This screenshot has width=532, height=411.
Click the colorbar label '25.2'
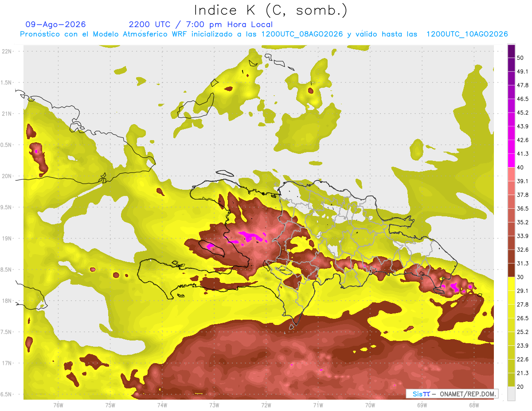523,332
